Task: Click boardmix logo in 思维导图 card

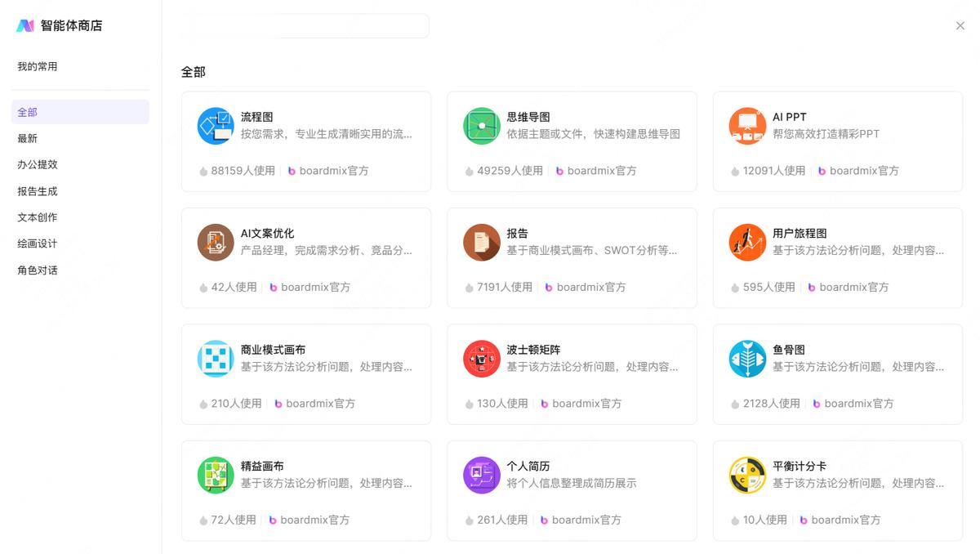Action: coord(559,171)
